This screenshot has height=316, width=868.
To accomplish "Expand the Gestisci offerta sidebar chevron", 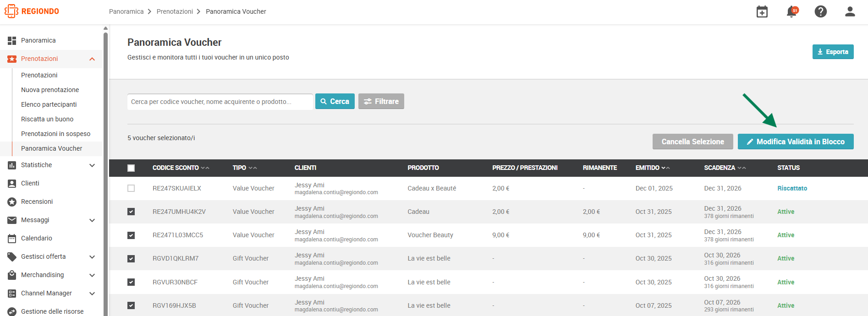I will [92, 257].
